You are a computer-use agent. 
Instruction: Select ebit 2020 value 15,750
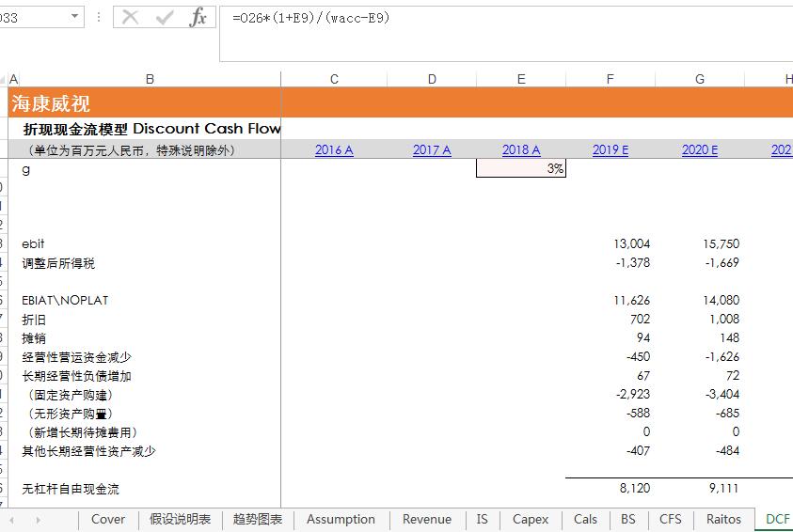(x=722, y=244)
